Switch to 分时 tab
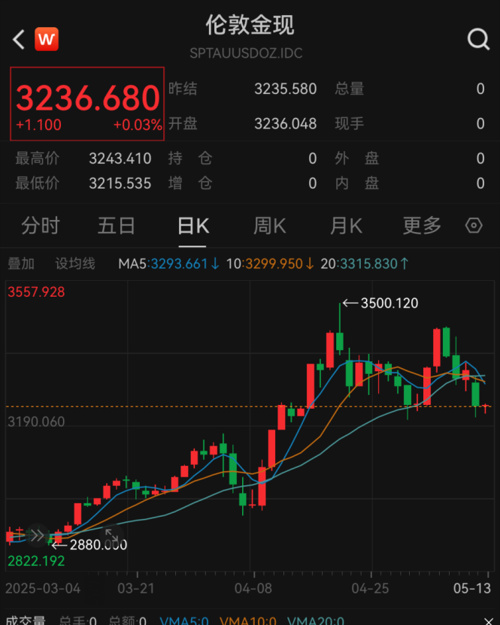 click(40, 226)
